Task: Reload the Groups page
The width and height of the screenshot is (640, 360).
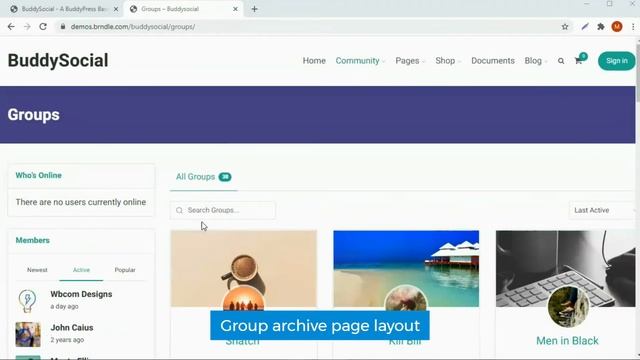Action: tap(43, 27)
